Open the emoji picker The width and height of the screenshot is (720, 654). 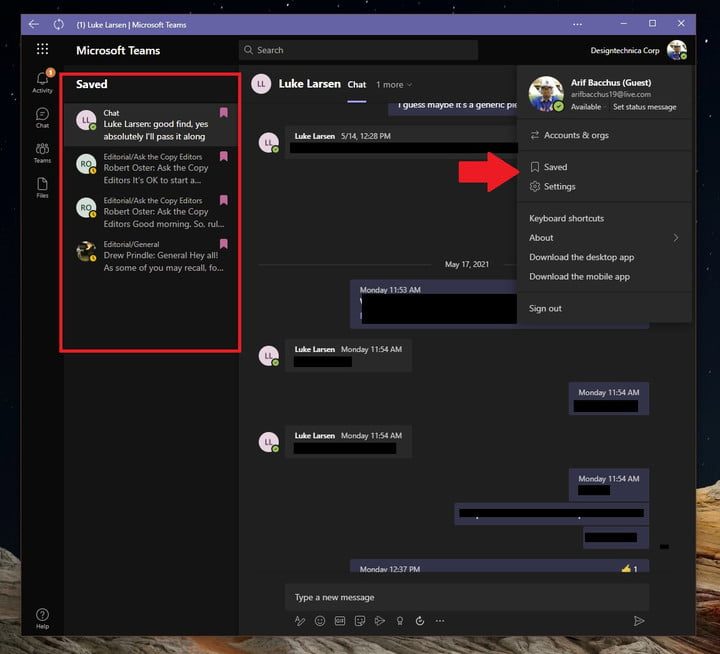tap(320, 621)
